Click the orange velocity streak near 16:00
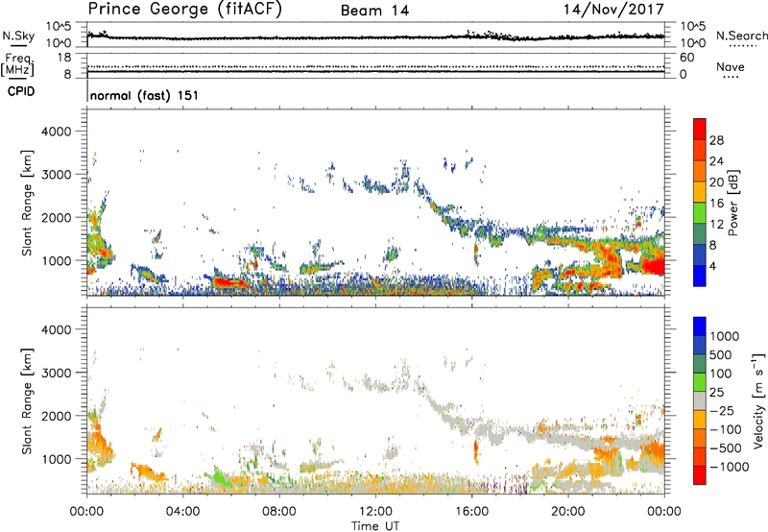Screen dimensions: 768x532 475,450
